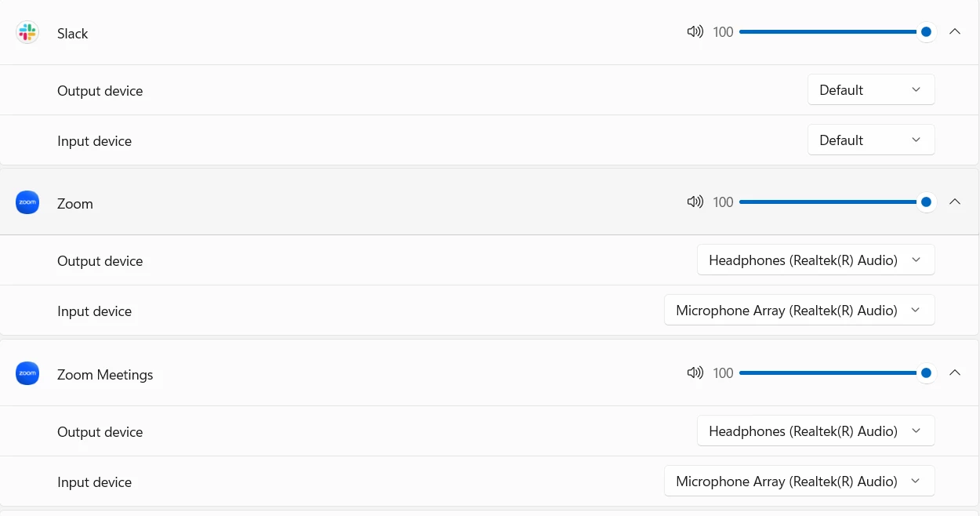Click Input device label under Slack
Viewport: 980px width, 516px height.
(94, 141)
